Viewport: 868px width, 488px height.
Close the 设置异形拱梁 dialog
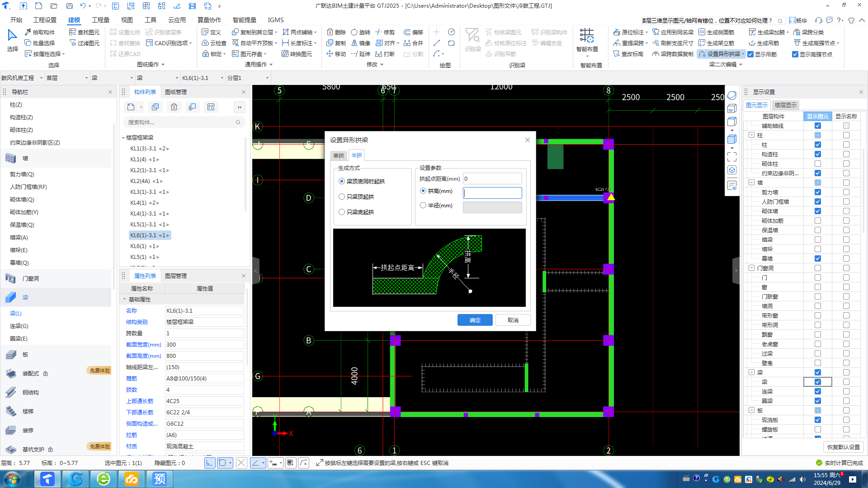tap(527, 140)
